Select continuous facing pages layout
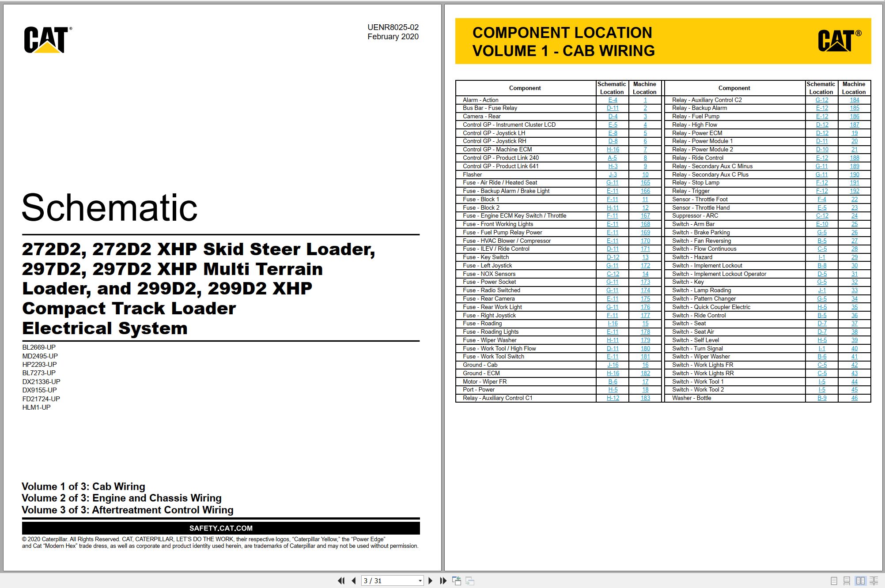Viewport: 885px width, 588px height. (874, 581)
